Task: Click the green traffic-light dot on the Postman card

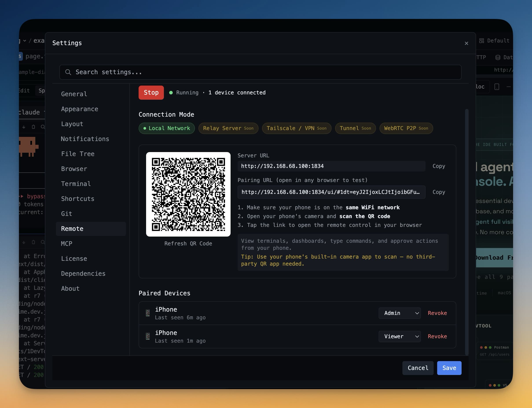Action: pyautogui.click(x=490, y=347)
